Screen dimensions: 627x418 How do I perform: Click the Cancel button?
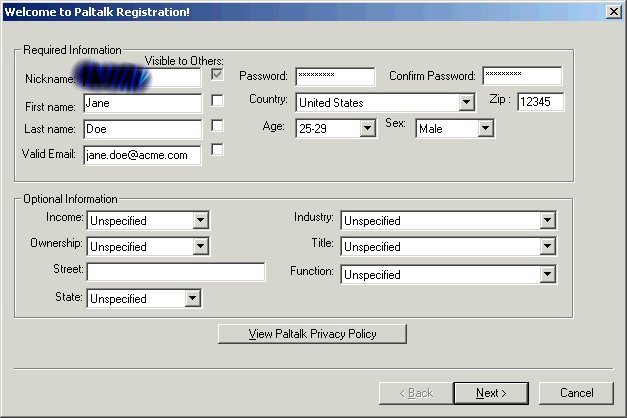[x=576, y=393]
